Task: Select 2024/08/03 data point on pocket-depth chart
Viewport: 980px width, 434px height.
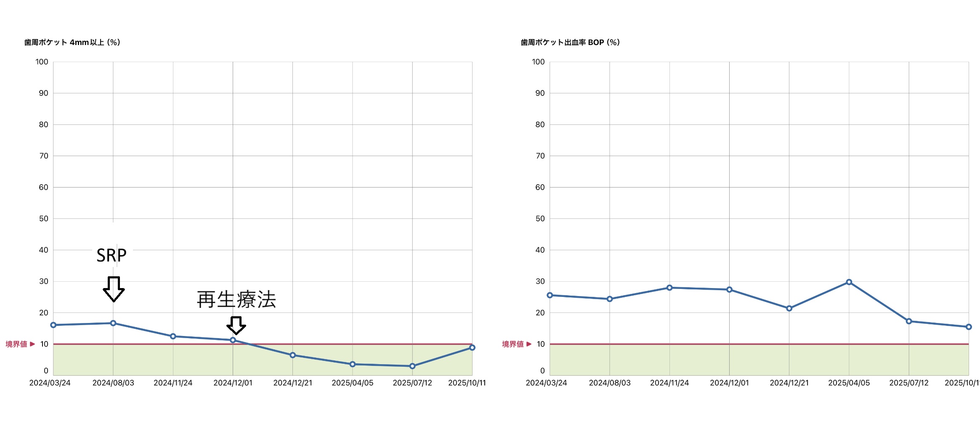Action: pos(113,323)
